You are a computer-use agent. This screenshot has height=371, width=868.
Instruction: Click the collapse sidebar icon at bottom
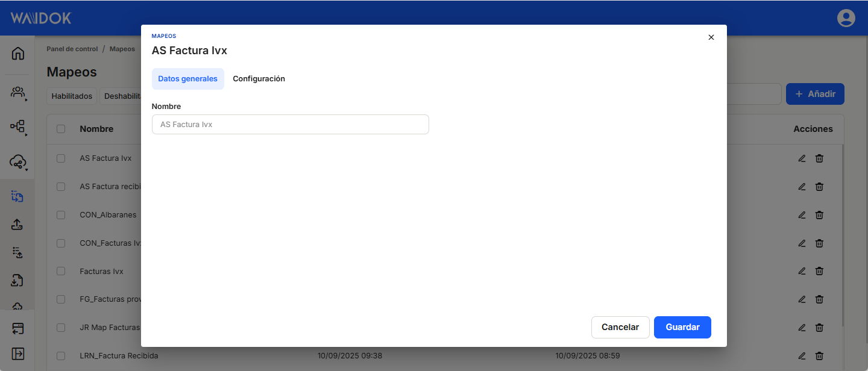click(18, 353)
